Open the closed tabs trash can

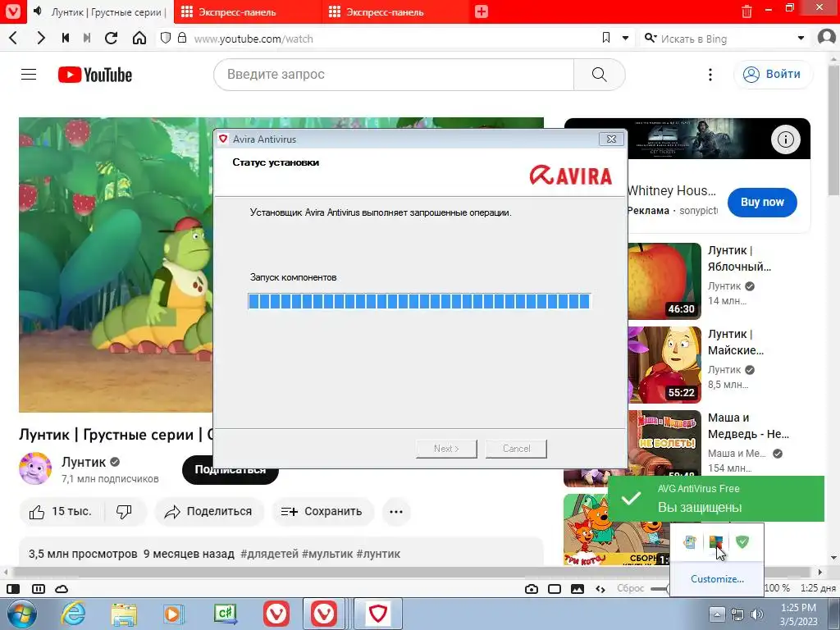(746, 11)
